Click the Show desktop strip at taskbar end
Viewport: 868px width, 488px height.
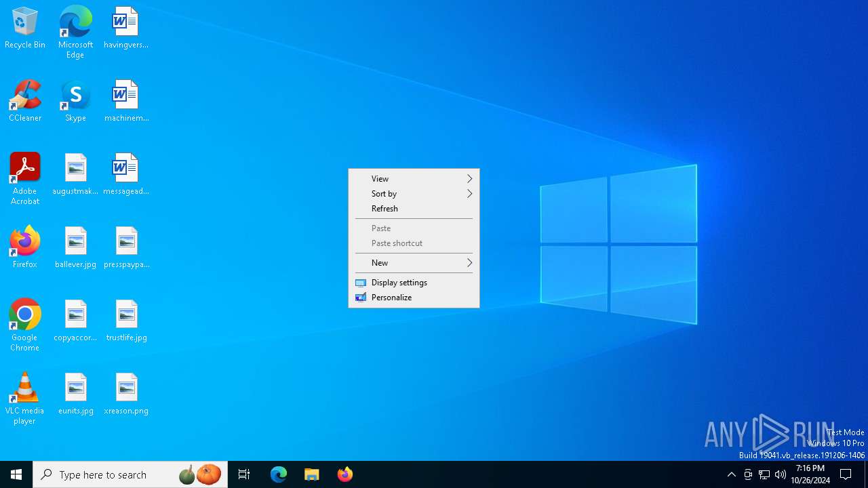(866, 474)
